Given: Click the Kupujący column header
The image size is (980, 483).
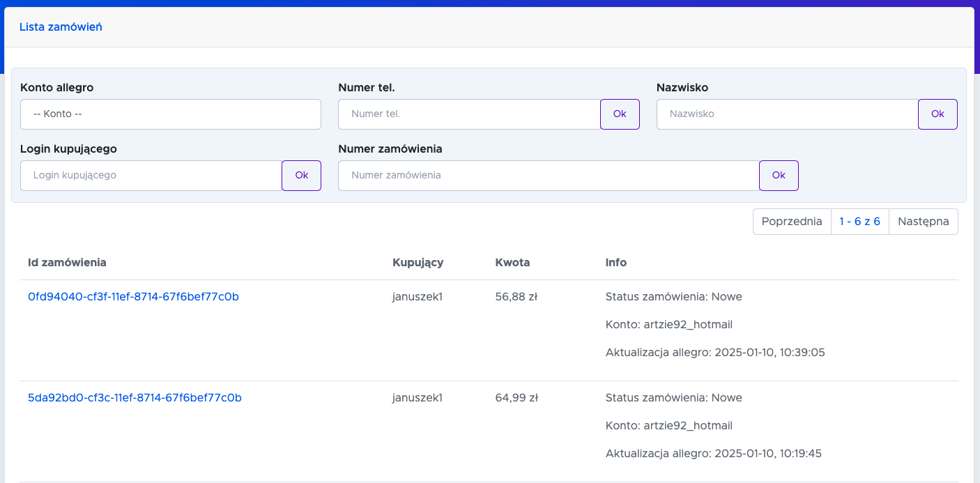Looking at the screenshot, I should click(418, 263).
